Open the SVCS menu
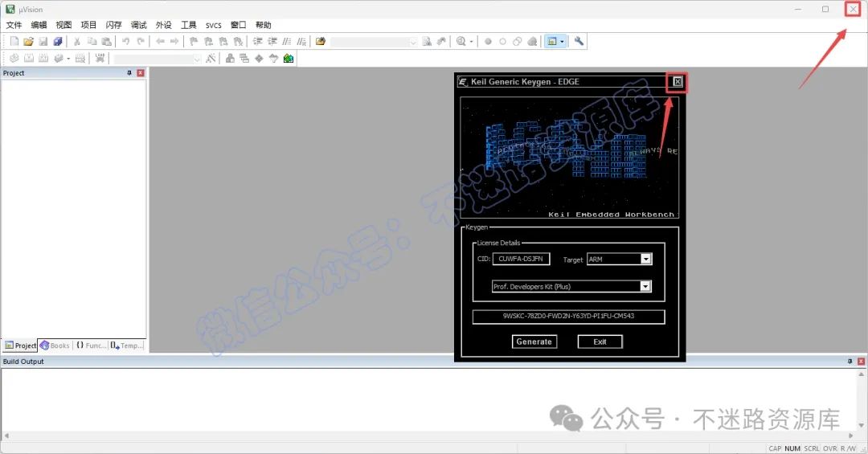The width and height of the screenshot is (868, 454). [x=214, y=25]
